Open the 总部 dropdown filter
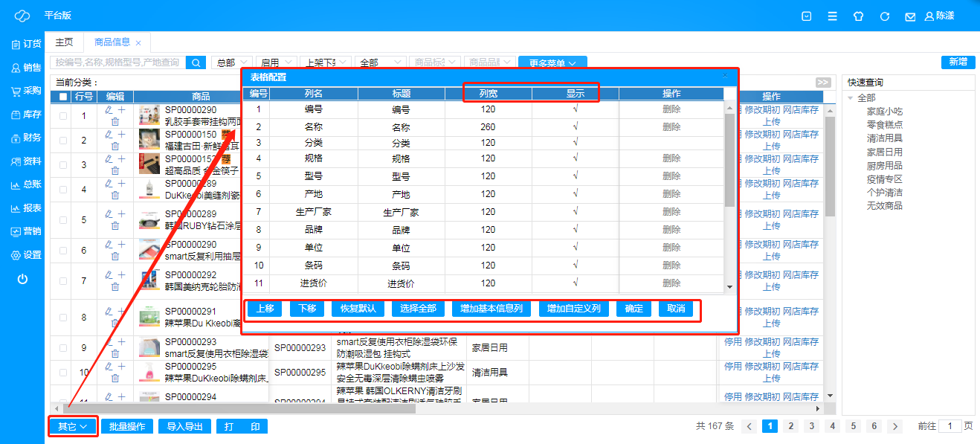Screen dimensions: 980x444 [x=231, y=63]
